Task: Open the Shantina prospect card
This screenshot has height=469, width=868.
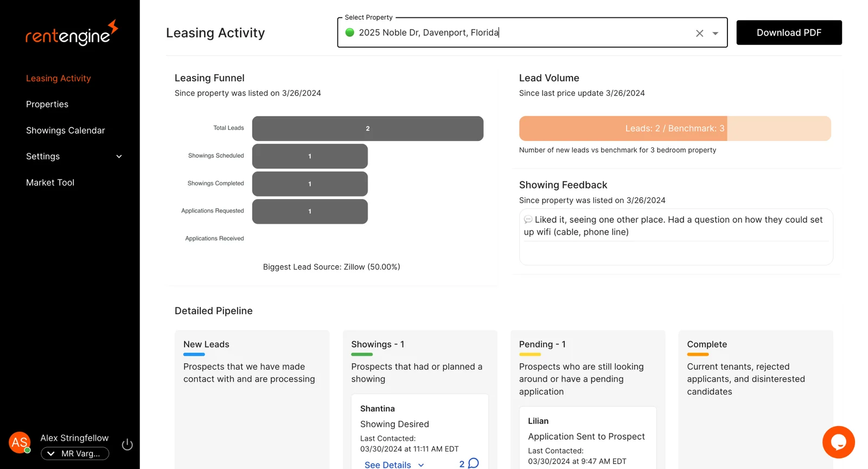Action: [x=420, y=432]
